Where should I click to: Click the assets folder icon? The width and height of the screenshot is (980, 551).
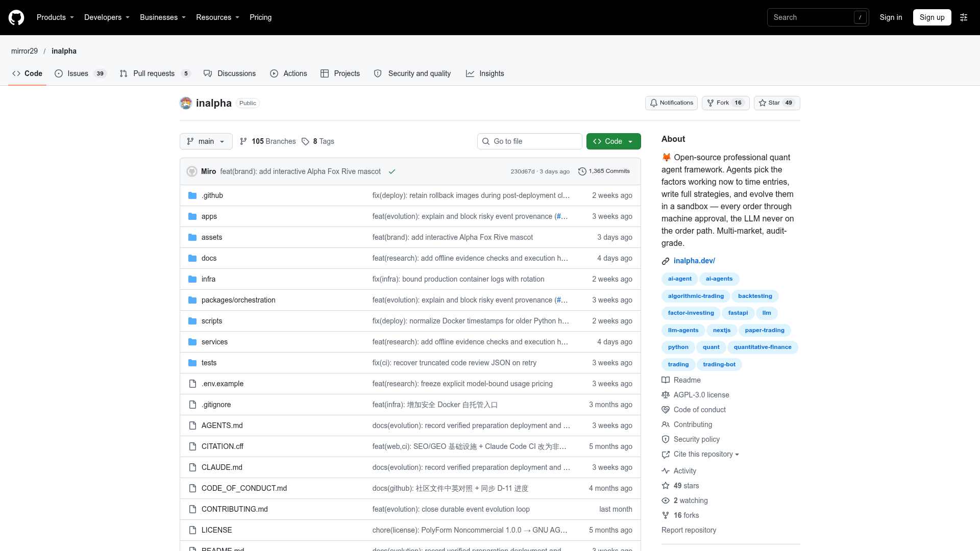pyautogui.click(x=192, y=237)
